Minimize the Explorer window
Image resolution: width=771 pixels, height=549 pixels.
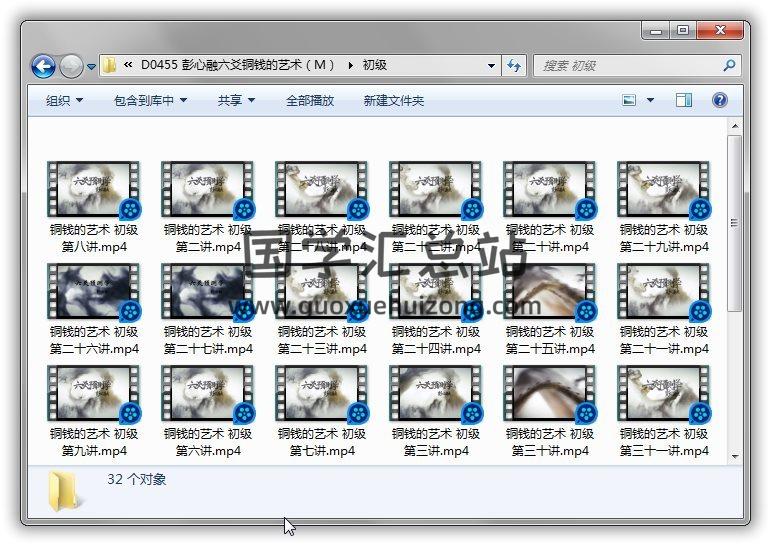tap(655, 31)
